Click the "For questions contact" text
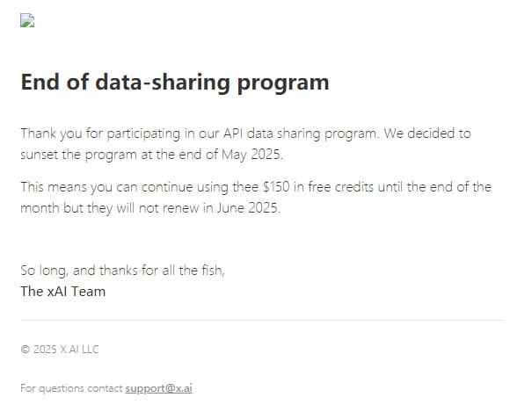 (70, 388)
